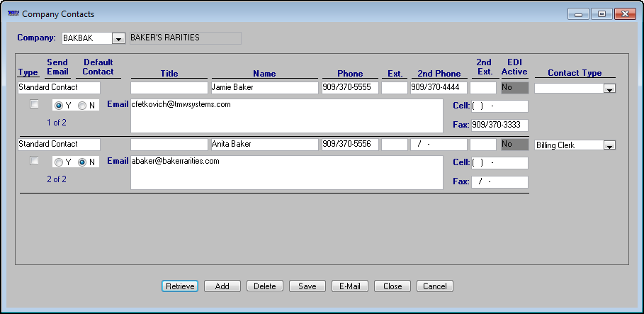Click Standard Contact type field for Jamie Baker

59,88
